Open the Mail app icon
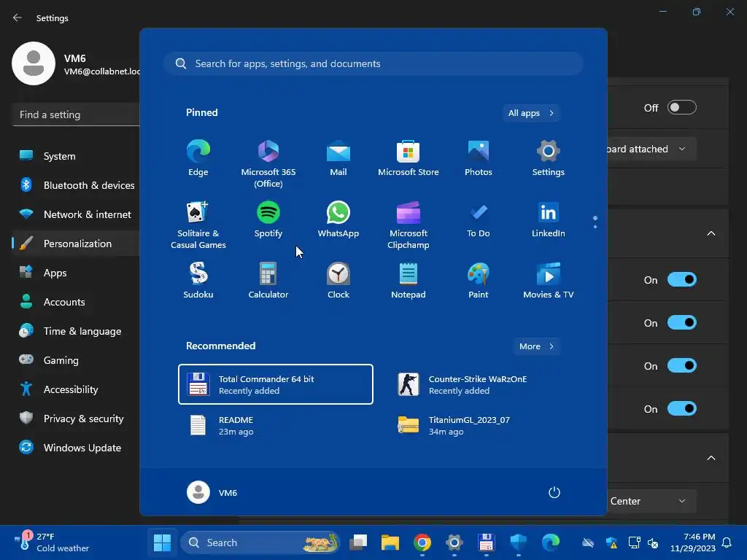The image size is (747, 560). (338, 158)
